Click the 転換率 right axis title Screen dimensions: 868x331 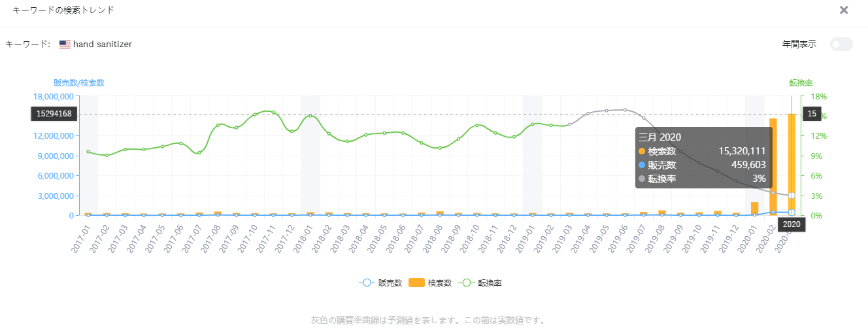click(801, 83)
